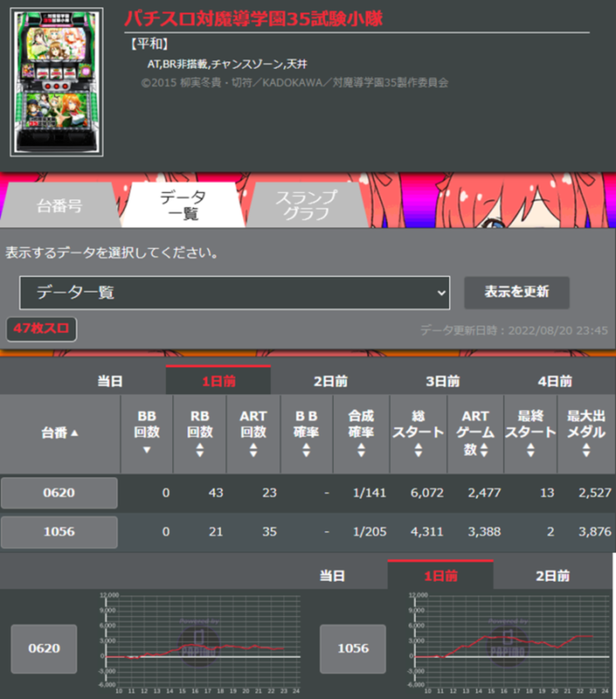Open machine 0620 from table row
Image resolution: width=616 pixels, height=699 pixels.
coord(60,493)
